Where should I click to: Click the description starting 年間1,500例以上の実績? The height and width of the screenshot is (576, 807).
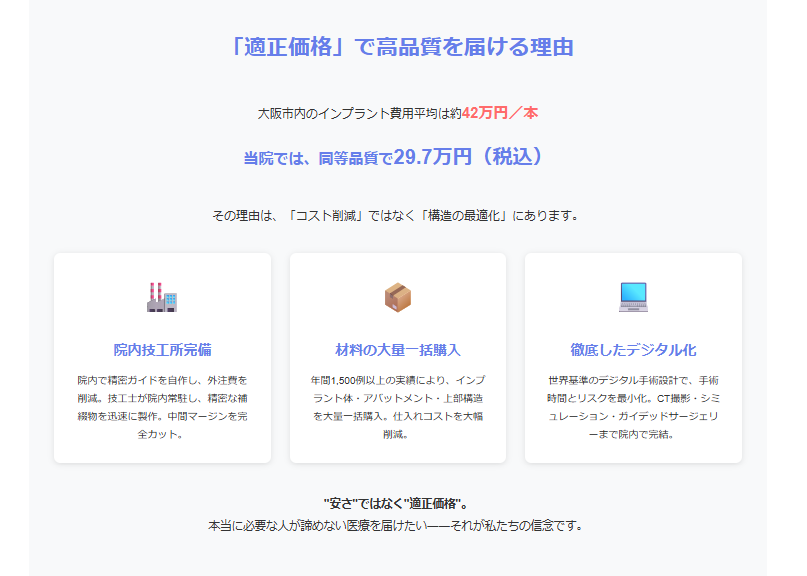398,407
